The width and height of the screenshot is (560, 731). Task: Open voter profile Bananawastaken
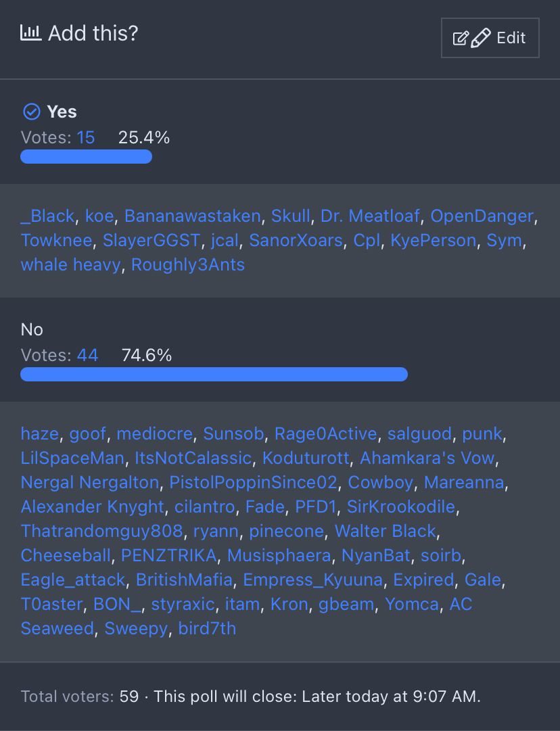pos(192,216)
